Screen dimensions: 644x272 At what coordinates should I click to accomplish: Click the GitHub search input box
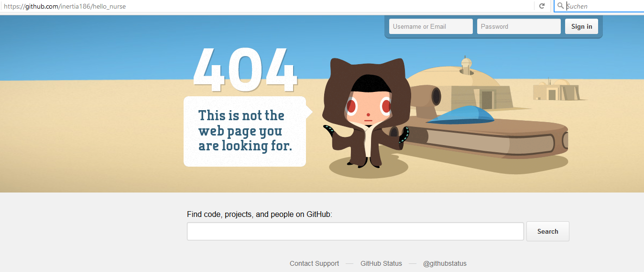coord(355,231)
